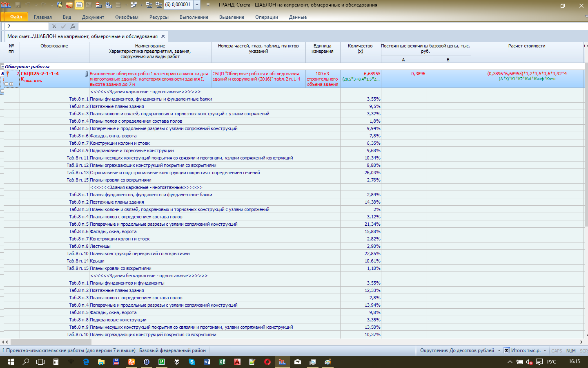Click the confirm checkmark icon in formula bar
Viewport: 588px width, 368px height.
pyautogui.click(x=63, y=26)
